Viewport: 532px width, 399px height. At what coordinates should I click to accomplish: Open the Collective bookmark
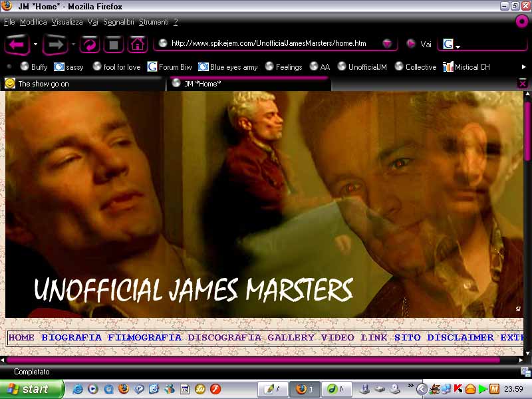[x=416, y=67]
